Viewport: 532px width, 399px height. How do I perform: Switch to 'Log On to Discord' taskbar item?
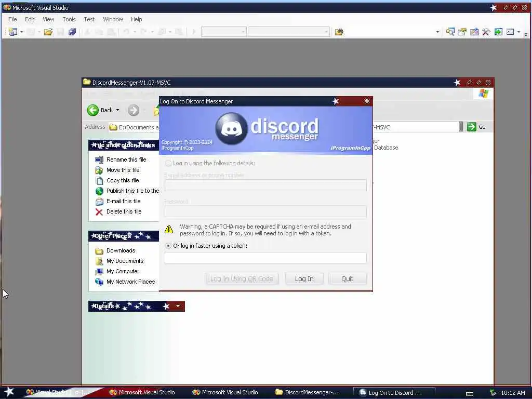pyautogui.click(x=394, y=393)
